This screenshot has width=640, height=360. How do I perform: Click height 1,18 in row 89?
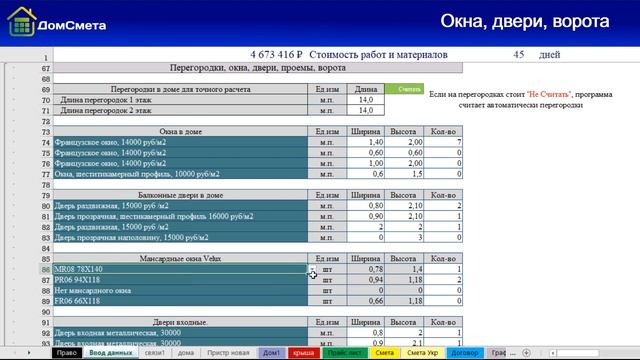tap(404, 301)
